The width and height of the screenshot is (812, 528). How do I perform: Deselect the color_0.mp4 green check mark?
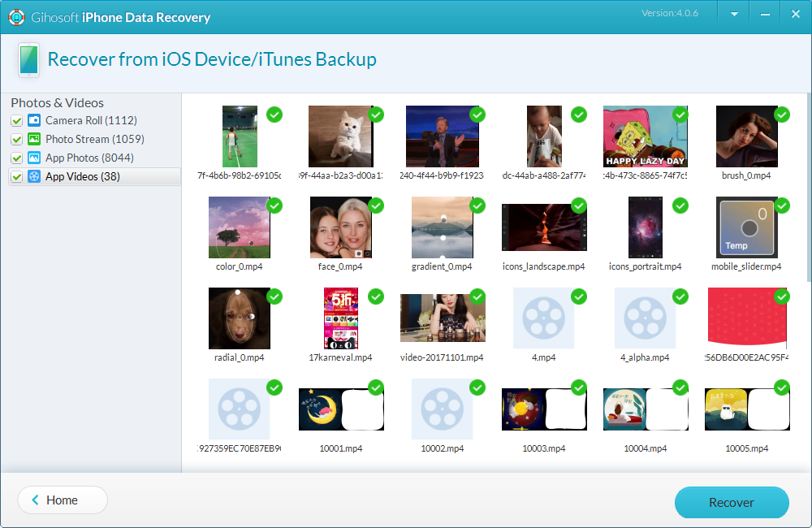coord(274,206)
